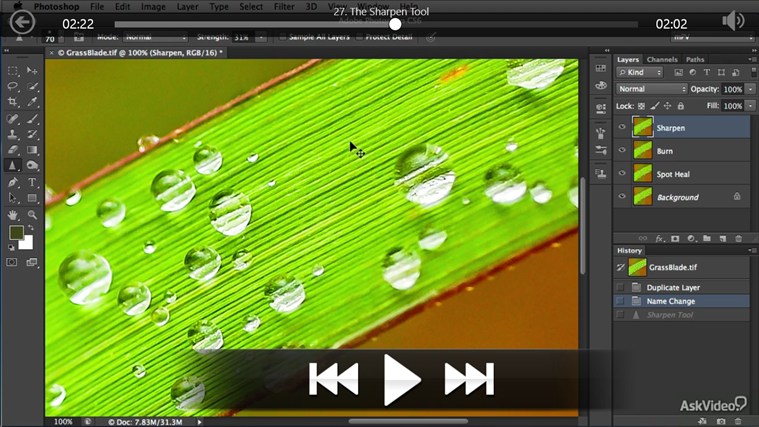This screenshot has height=427, width=759.
Task: Open the Fill slider dropdown arrow
Action: (x=750, y=106)
